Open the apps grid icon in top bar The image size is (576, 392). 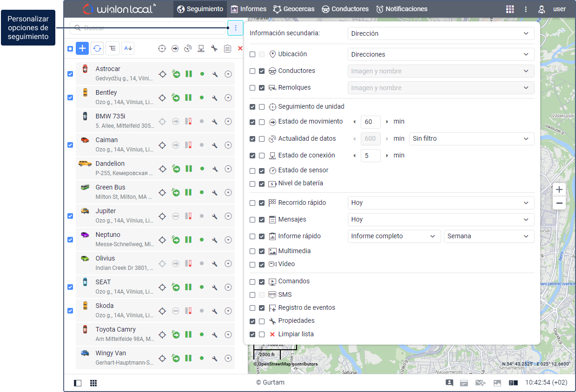pyautogui.click(x=510, y=9)
